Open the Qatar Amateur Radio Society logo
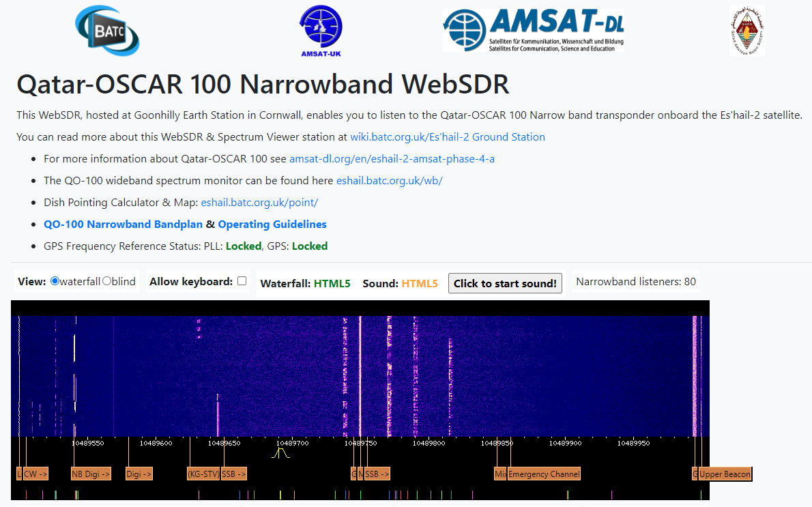The height and width of the screenshot is (507, 812). click(746, 31)
